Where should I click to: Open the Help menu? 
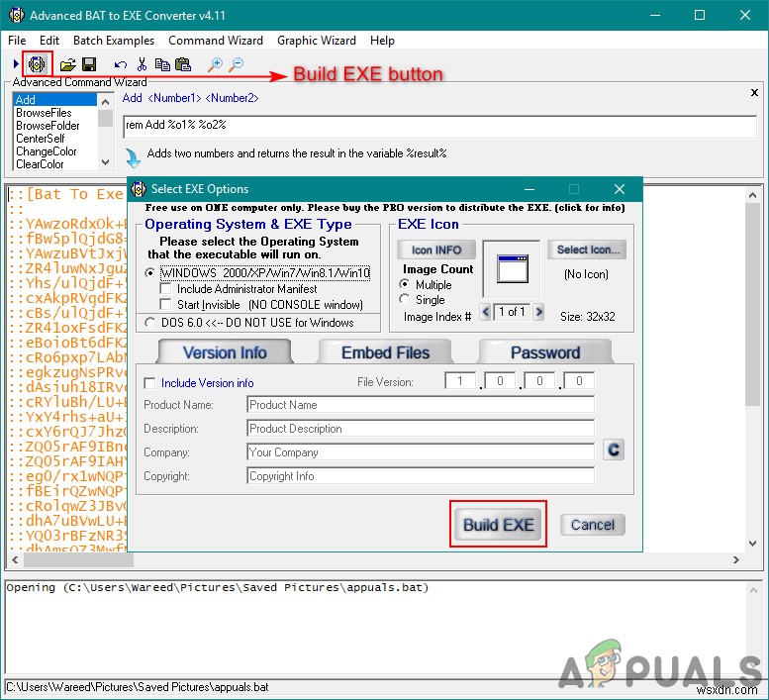(x=382, y=41)
